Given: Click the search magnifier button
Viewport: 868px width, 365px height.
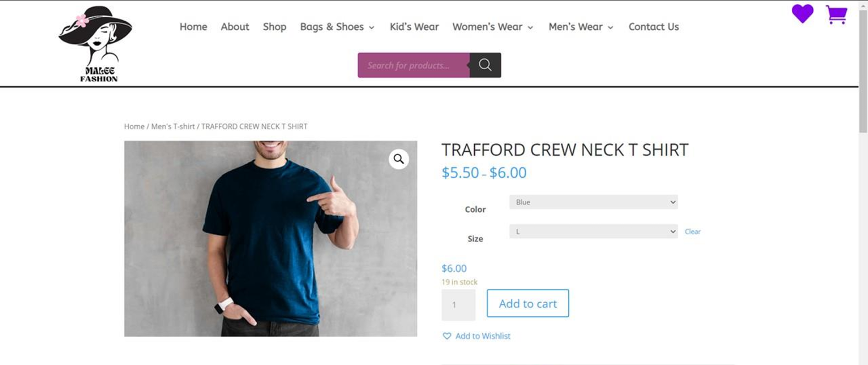Looking at the screenshot, I should pyautogui.click(x=484, y=65).
